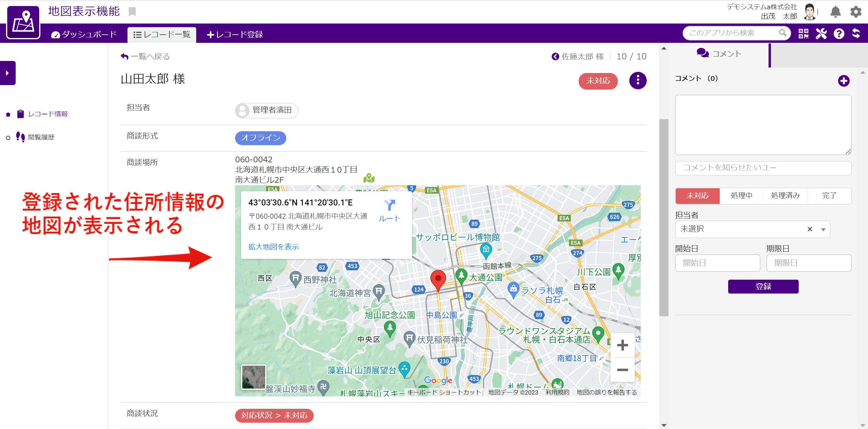This screenshot has width=868, height=429.
Task: Open the 担当者 dropdown arrow
Action: click(x=823, y=229)
